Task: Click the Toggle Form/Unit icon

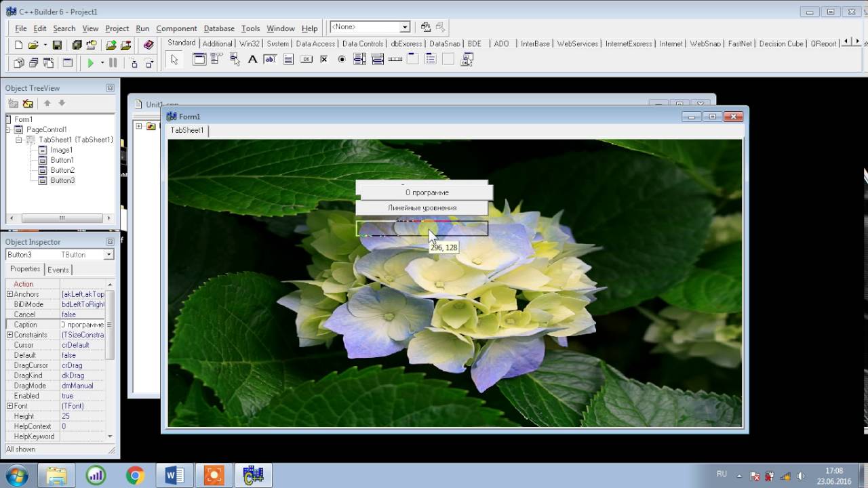Action: pos(48,63)
